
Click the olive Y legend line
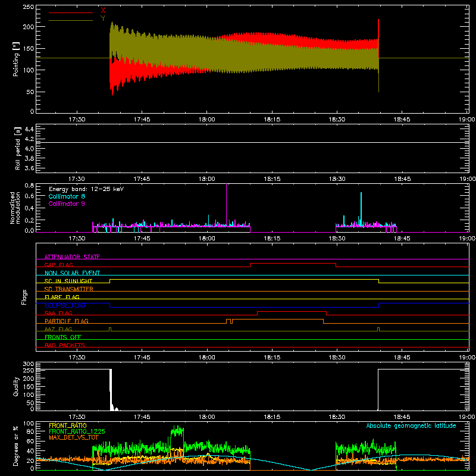click(71, 21)
